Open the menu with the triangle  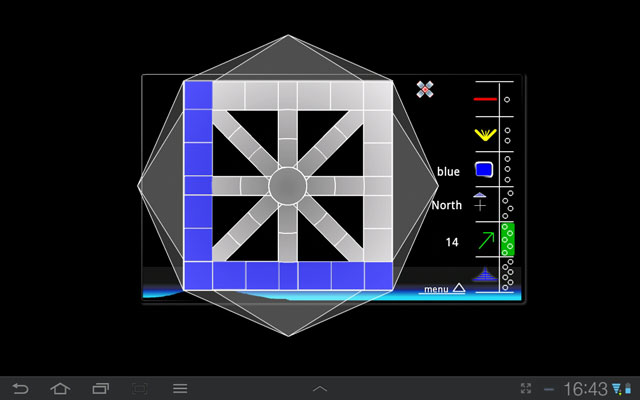[444, 289]
